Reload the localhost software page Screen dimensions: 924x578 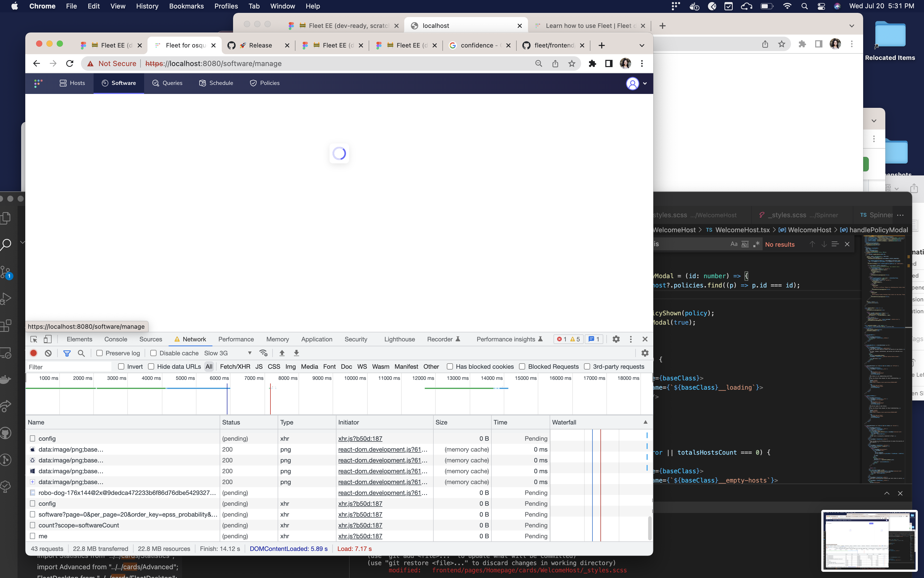[x=70, y=63]
